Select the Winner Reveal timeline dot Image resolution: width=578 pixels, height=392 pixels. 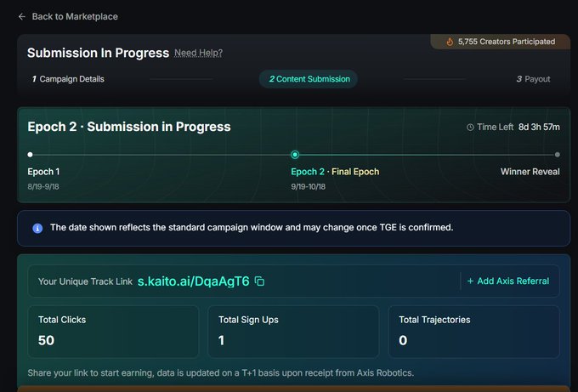pyautogui.click(x=558, y=155)
